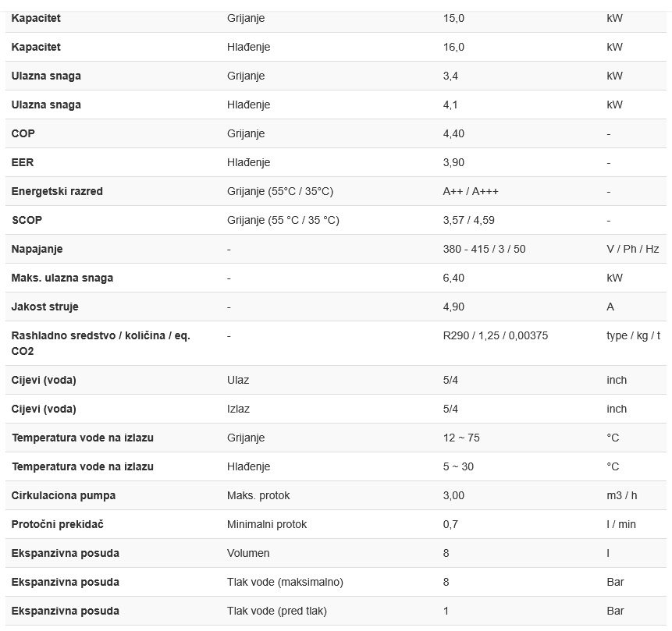
Task: Click the SCOP row label
Action: (27, 220)
